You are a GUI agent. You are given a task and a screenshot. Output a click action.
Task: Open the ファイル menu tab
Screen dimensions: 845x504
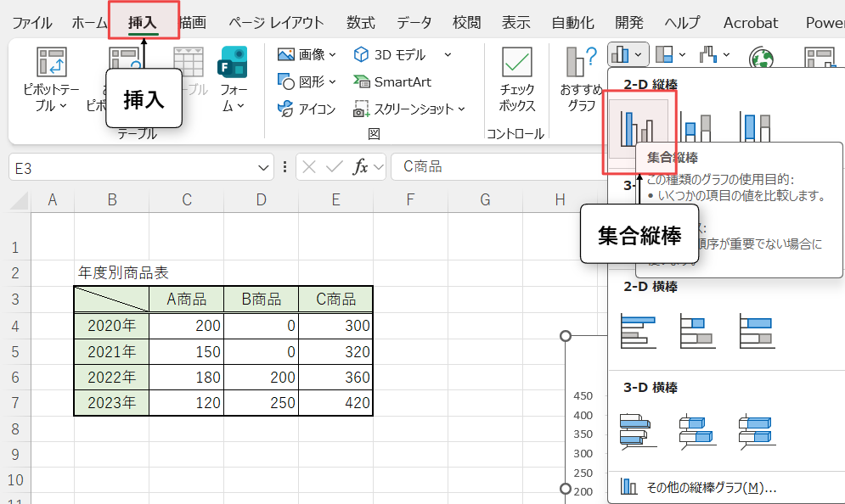[31, 22]
